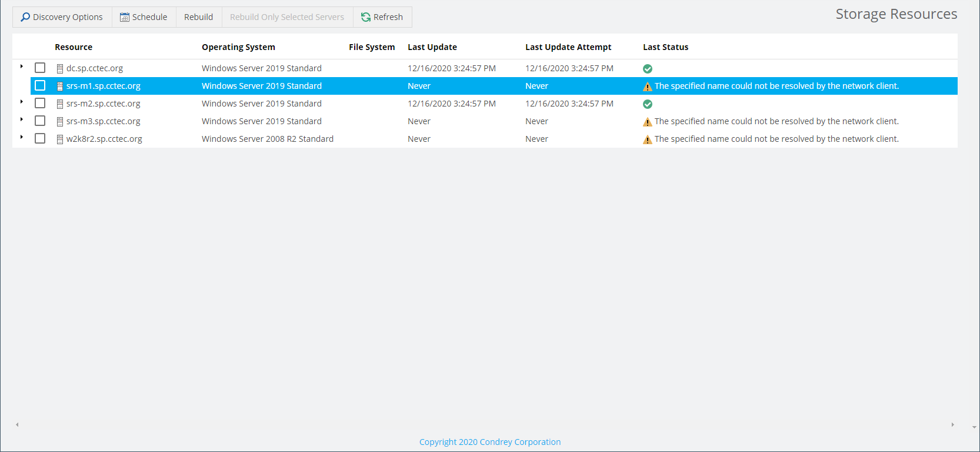This screenshot has height=452, width=980.
Task: Click the warning icon in the w2k8r2 row
Action: point(648,139)
